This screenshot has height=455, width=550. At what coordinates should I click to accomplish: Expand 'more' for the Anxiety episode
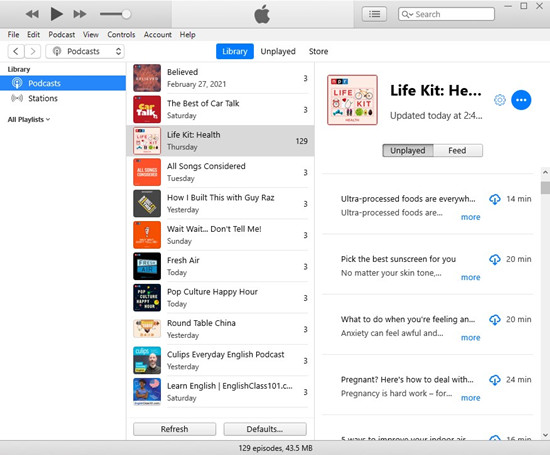pos(470,338)
